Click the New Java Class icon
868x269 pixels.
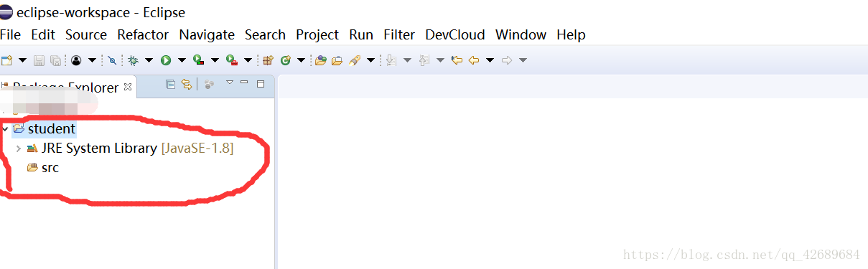285,60
